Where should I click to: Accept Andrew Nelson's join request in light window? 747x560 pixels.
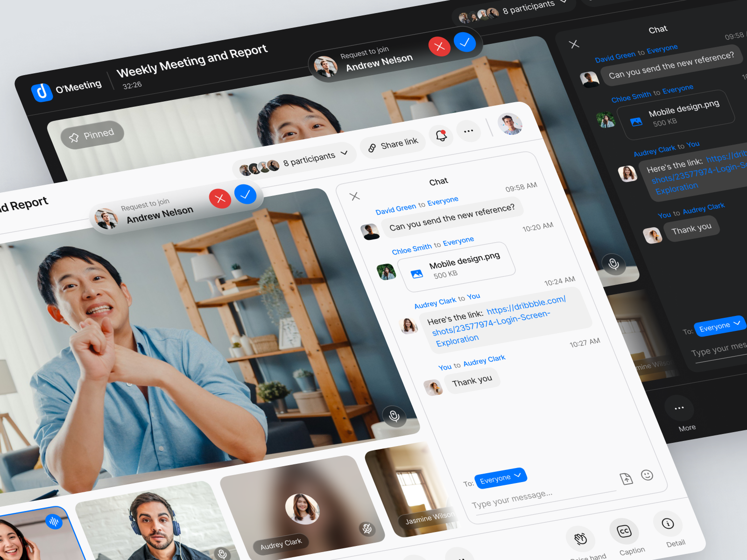pyautogui.click(x=245, y=194)
